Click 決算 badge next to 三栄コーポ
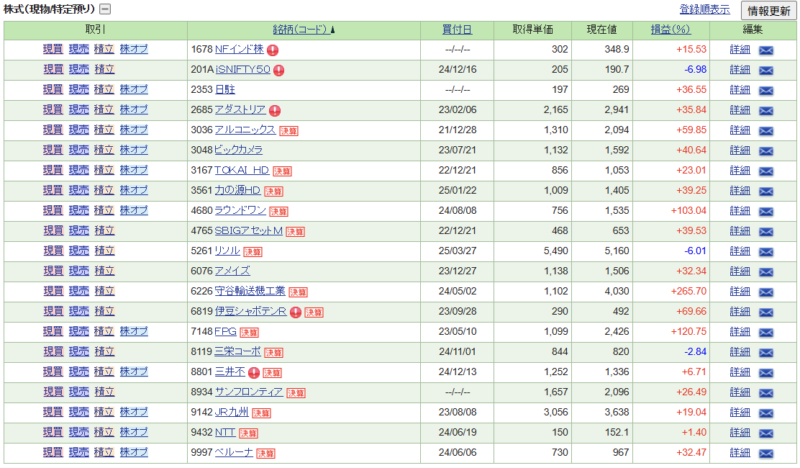 pyautogui.click(x=273, y=353)
